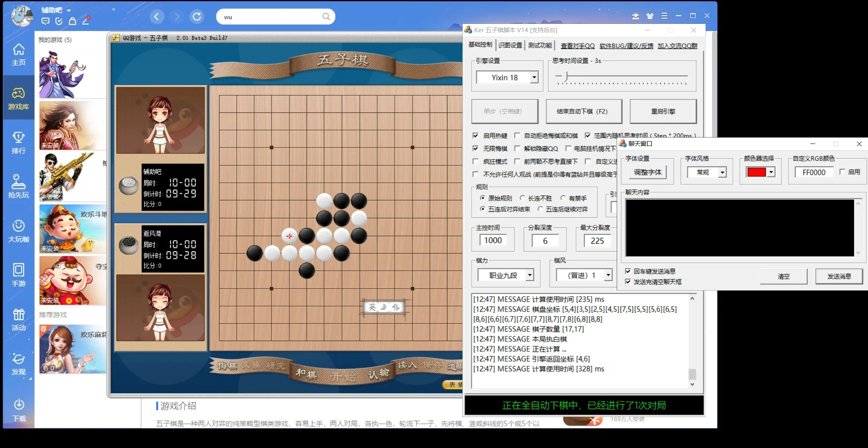The width and height of the screenshot is (868, 448).
Task: Click the 英 input method indicator on the board
Action: point(372,307)
